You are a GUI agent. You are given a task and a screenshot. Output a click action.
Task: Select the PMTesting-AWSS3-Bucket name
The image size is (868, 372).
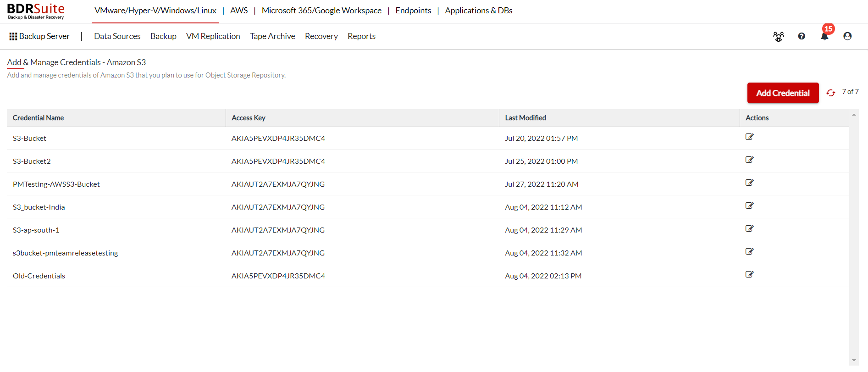[x=56, y=184]
